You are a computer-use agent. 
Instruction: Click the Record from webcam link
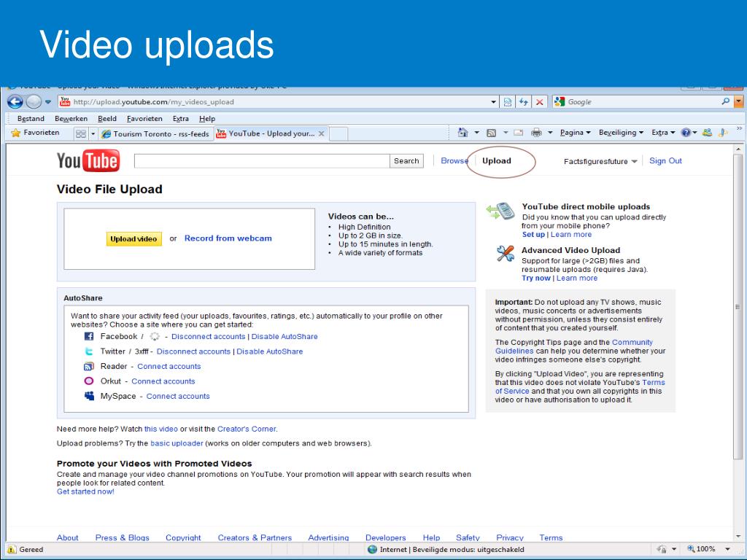pyautogui.click(x=228, y=238)
